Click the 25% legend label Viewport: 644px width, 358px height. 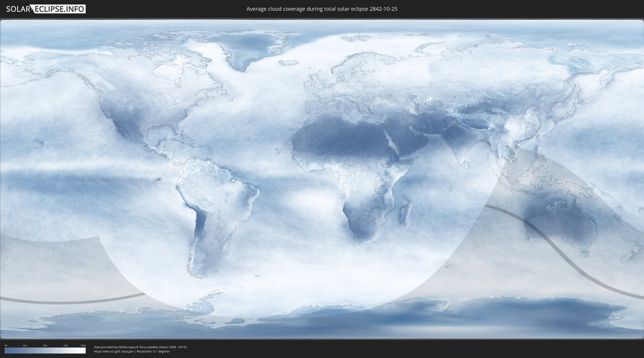click(x=25, y=345)
